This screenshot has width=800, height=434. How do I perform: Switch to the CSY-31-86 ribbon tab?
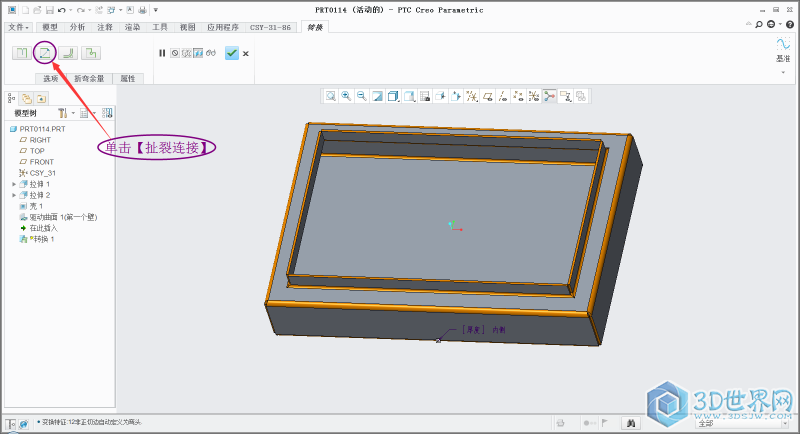click(270, 28)
